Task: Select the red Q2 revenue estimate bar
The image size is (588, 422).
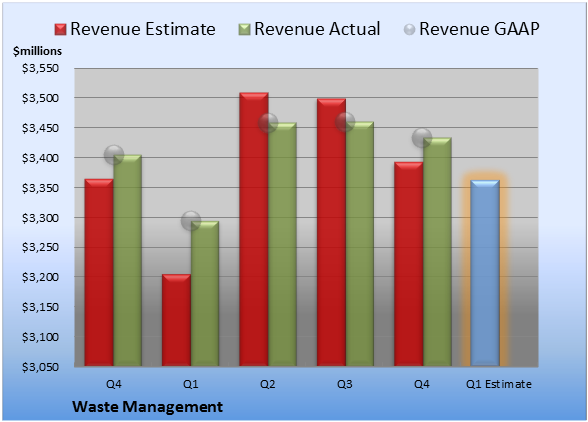Action: (x=254, y=229)
